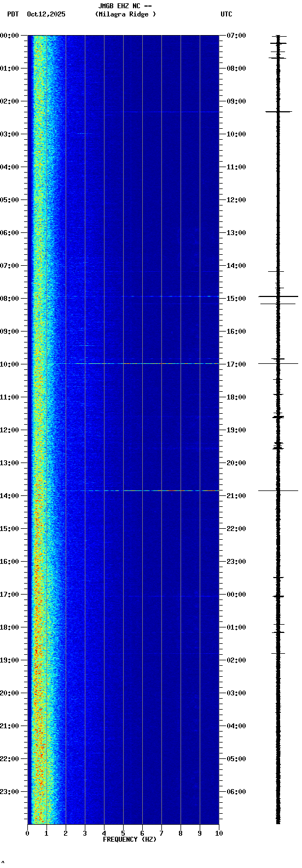Select the 00:00 UTC time label
Screen dimensions: 302x868
[x=236, y=595]
